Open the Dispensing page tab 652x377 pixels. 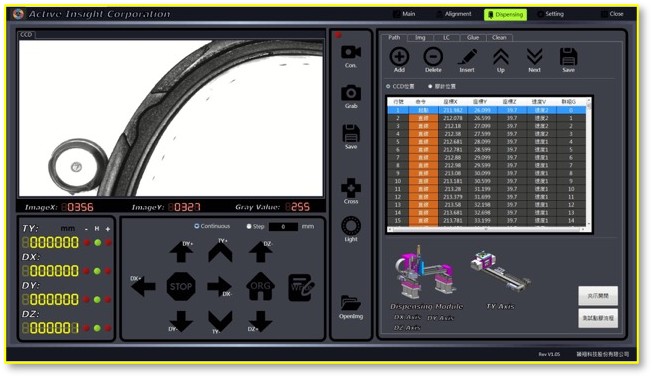pyautogui.click(x=505, y=15)
